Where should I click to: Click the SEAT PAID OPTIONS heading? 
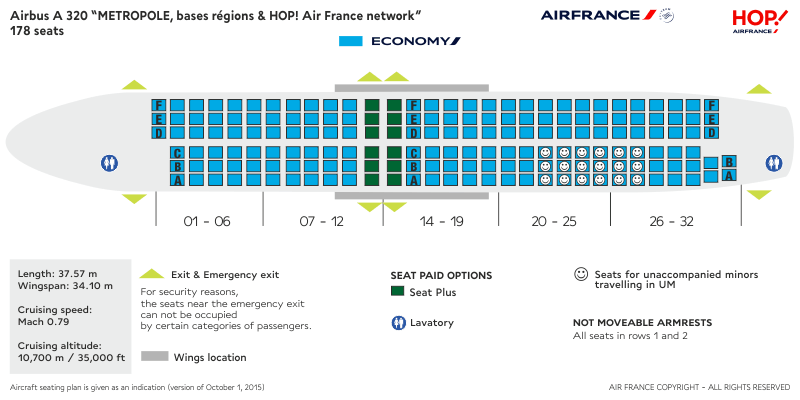(441, 275)
